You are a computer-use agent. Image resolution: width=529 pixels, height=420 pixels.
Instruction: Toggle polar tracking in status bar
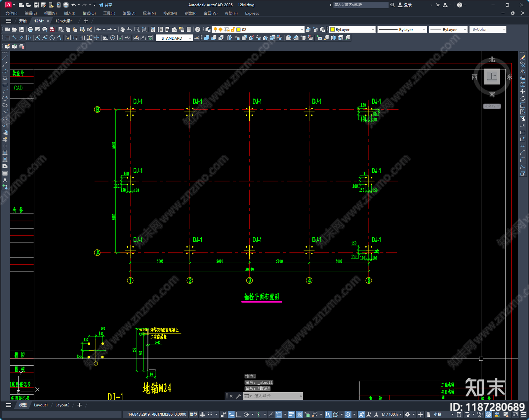click(246, 414)
